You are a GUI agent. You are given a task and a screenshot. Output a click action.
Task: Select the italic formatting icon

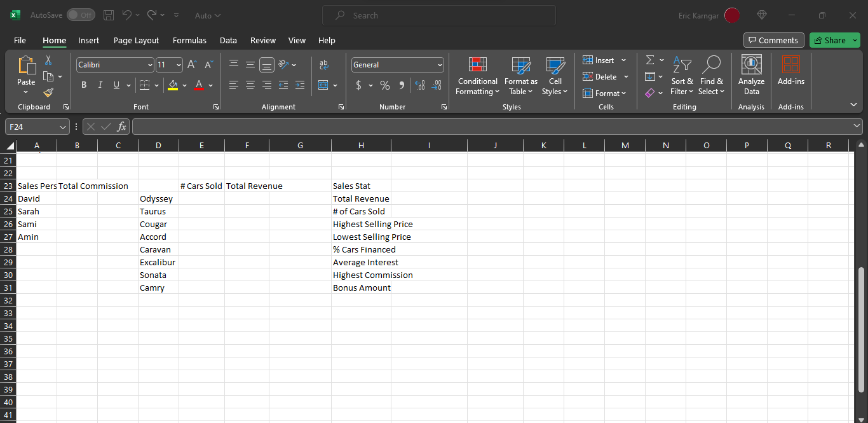[100, 85]
